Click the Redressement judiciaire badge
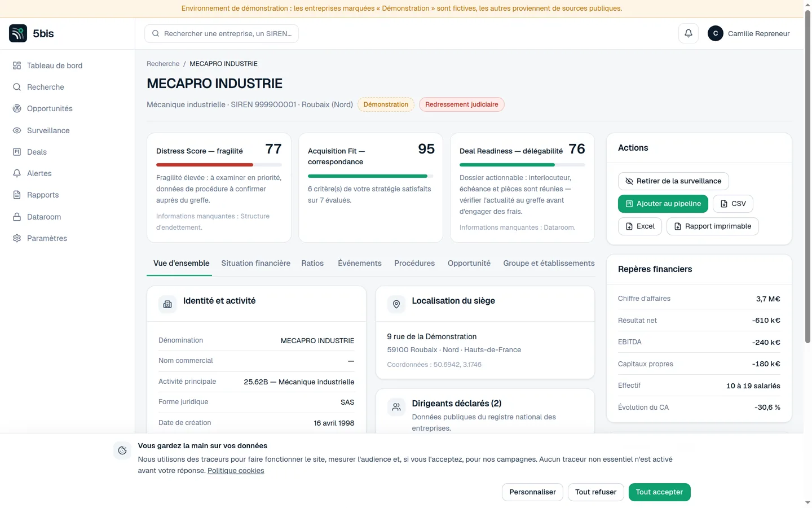 (462, 104)
